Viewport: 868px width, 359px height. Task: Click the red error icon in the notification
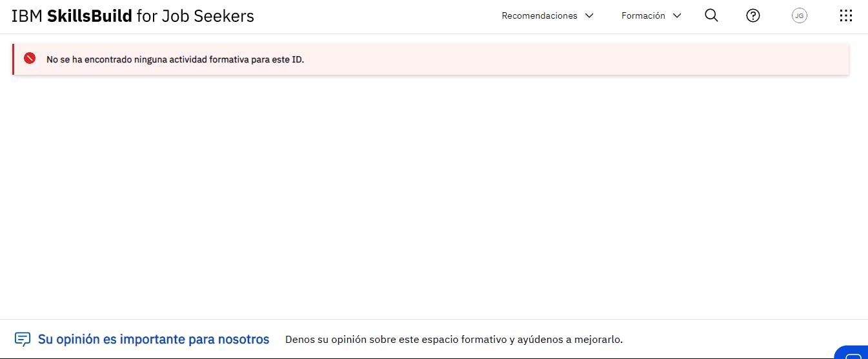[x=30, y=59]
